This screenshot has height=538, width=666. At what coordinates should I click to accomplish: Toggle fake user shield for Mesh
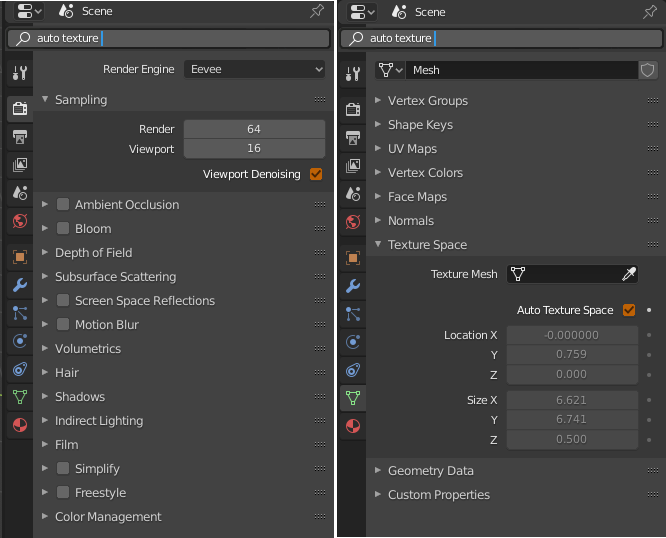[647, 70]
